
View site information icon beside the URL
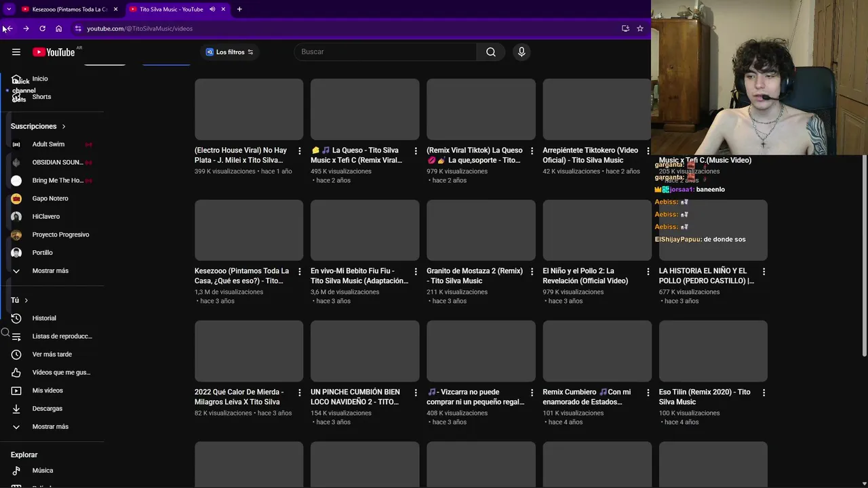78,28
